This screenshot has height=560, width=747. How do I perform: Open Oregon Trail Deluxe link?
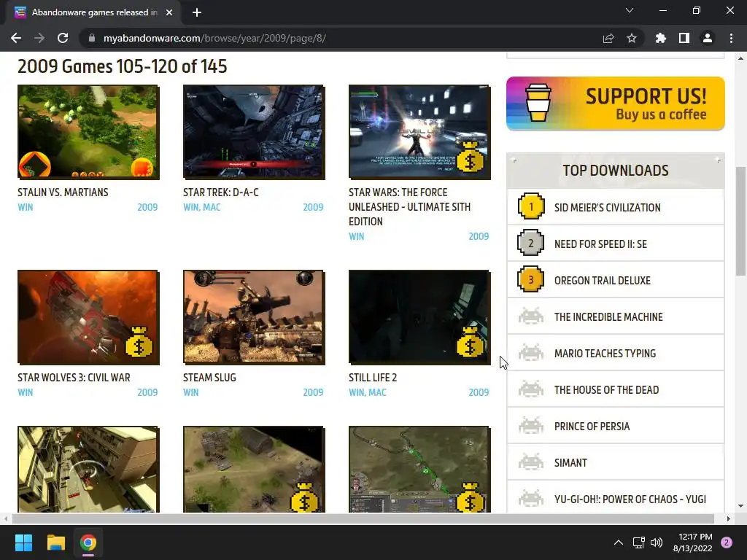click(x=602, y=281)
